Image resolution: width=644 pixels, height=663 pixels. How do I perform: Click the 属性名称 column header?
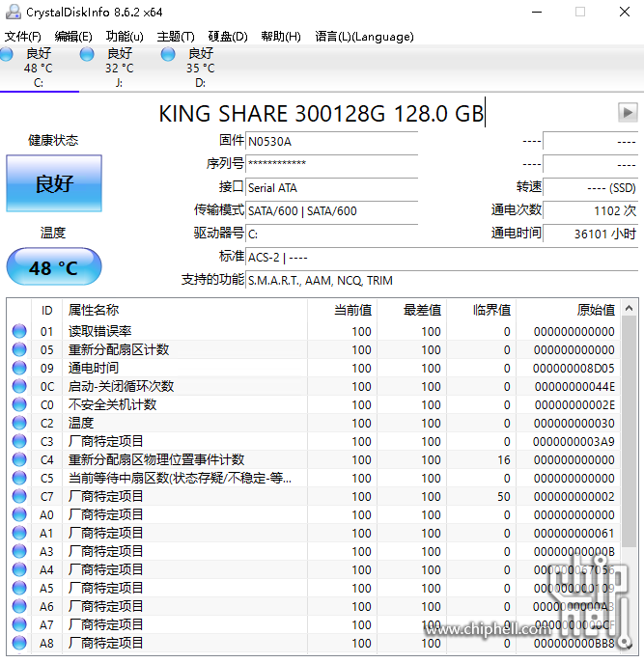pyautogui.click(x=94, y=310)
